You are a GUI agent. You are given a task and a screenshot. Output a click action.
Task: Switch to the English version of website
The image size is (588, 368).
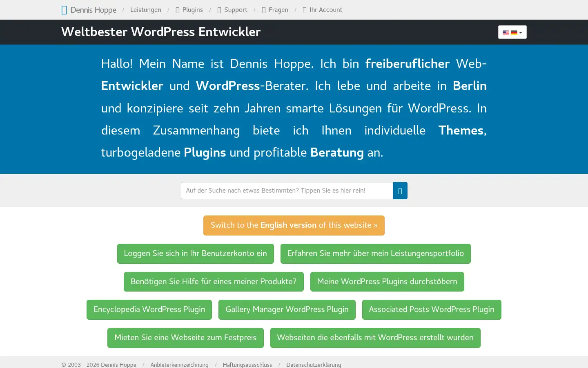(x=294, y=225)
